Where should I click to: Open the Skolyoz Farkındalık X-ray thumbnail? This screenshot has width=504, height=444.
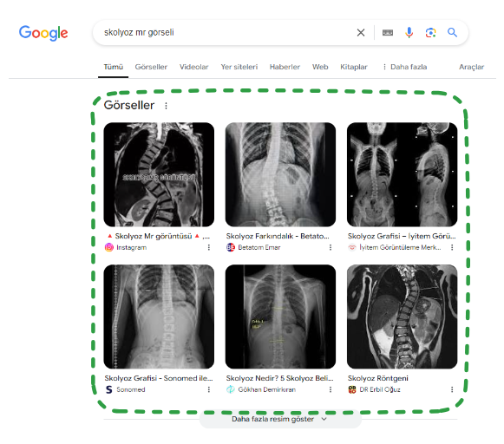pyautogui.click(x=280, y=174)
